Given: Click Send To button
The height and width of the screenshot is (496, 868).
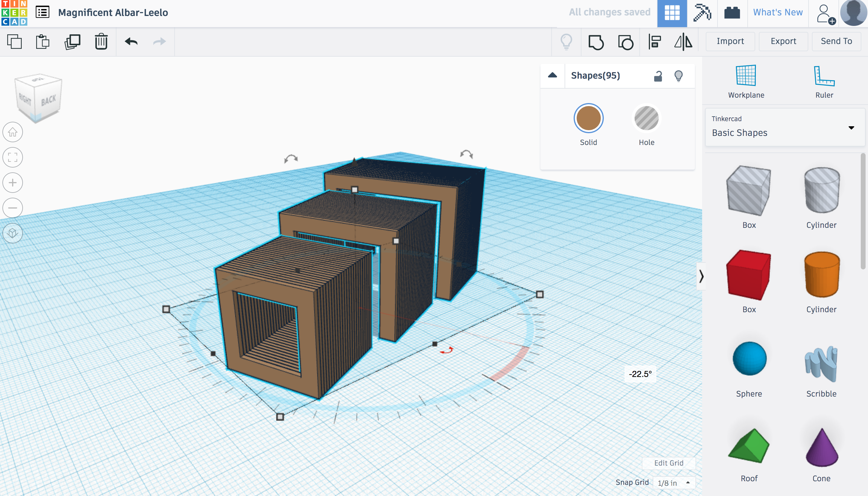Looking at the screenshot, I should [836, 41].
